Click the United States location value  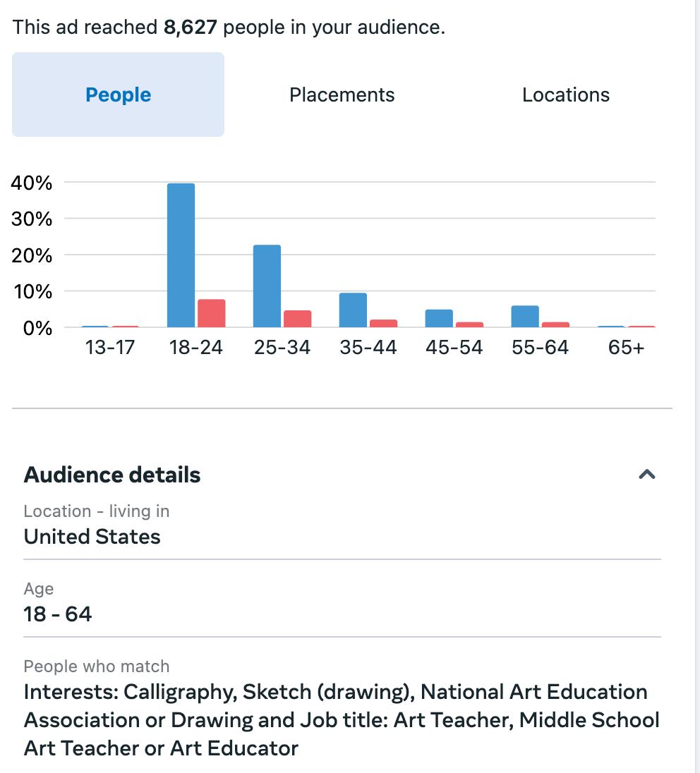click(x=92, y=537)
